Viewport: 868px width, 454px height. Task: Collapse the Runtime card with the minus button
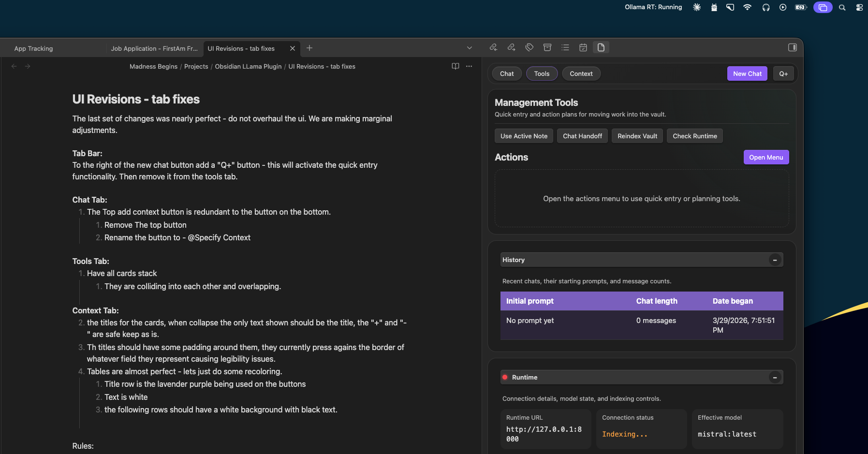pos(775,378)
